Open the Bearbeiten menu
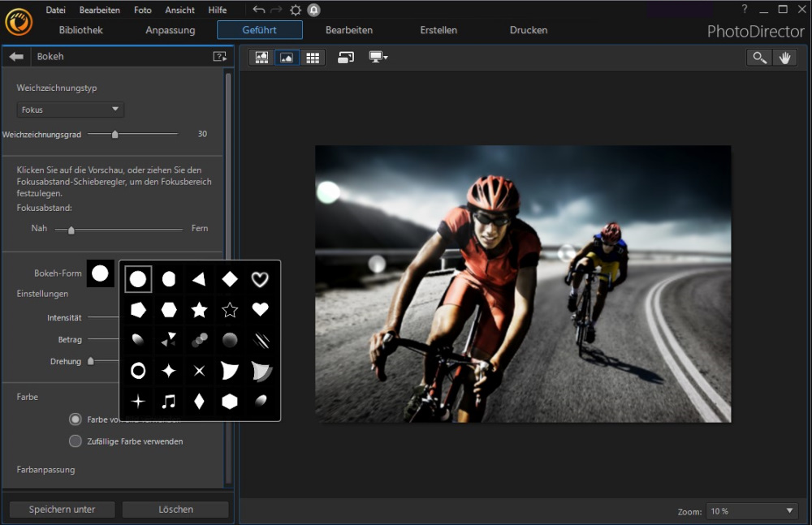812x525 pixels. tap(100, 10)
